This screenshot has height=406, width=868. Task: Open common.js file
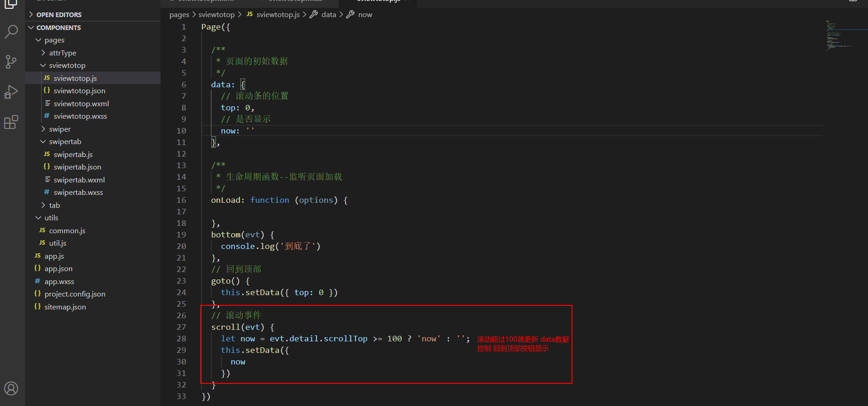[92, 231]
